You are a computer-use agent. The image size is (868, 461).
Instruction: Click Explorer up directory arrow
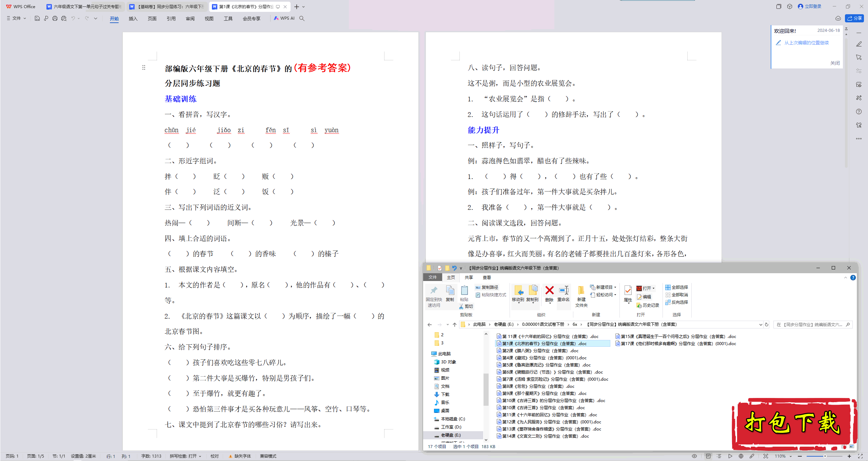point(455,325)
